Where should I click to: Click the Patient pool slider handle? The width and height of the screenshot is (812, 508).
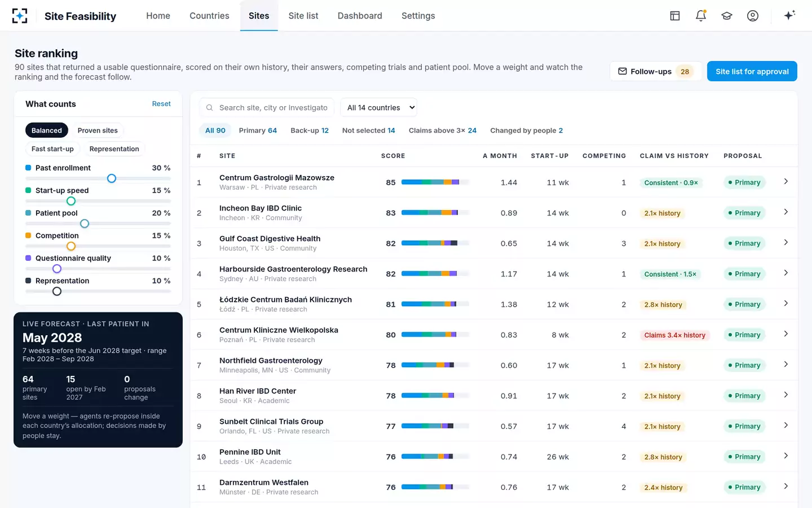85,224
